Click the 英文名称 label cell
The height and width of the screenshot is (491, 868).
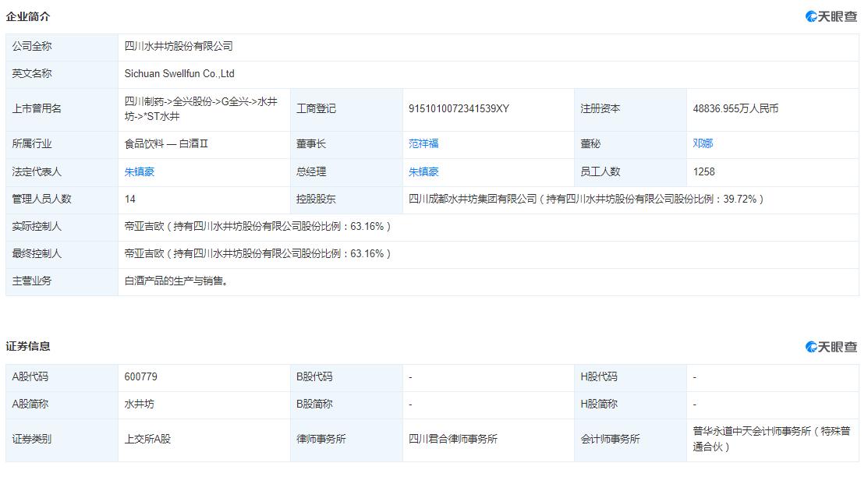62,74
